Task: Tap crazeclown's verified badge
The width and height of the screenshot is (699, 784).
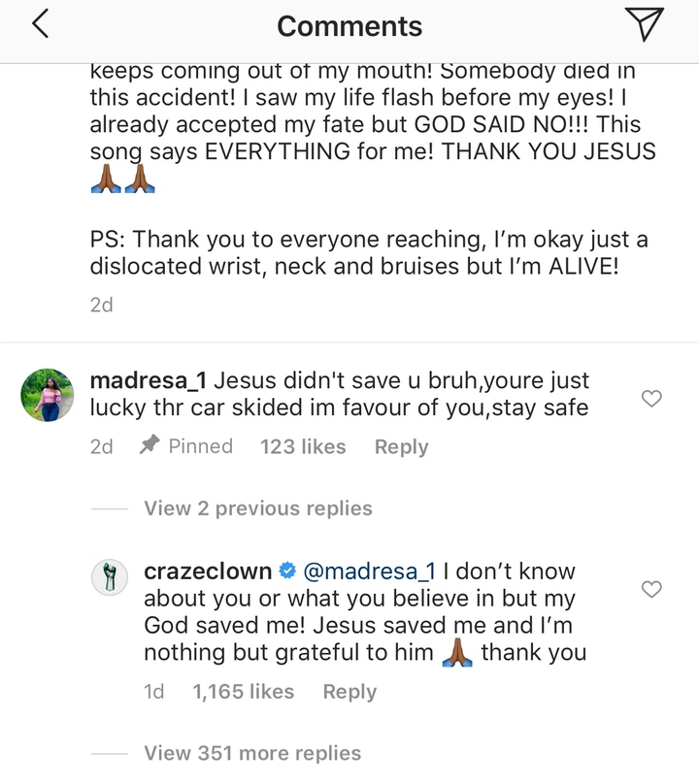Action: [x=287, y=572]
